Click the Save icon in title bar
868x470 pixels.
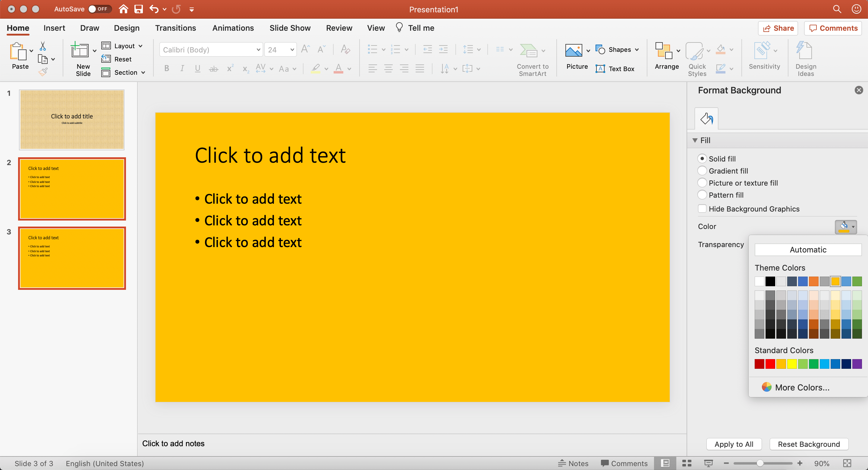click(139, 9)
